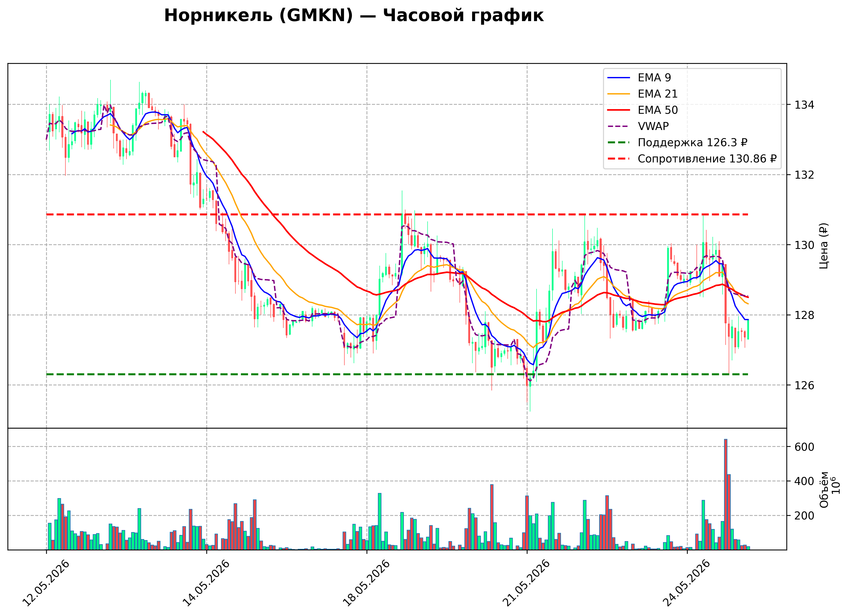Click the orange EMA 21 legend line sample

coord(619,94)
